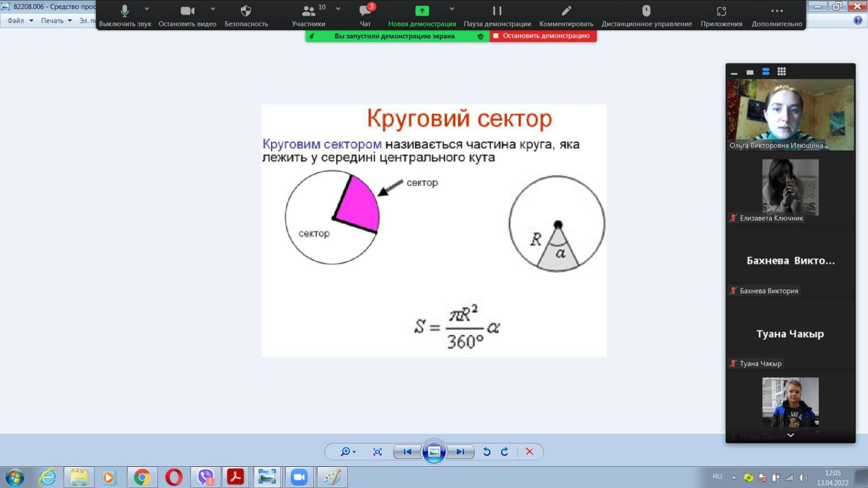
Task: Open the Участники participants list
Action: pos(309,15)
